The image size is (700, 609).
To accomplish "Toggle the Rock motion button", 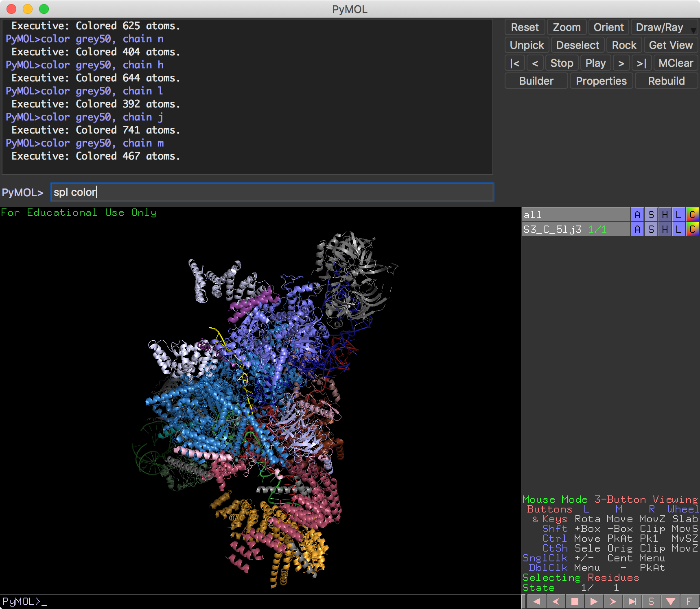I will [624, 45].
